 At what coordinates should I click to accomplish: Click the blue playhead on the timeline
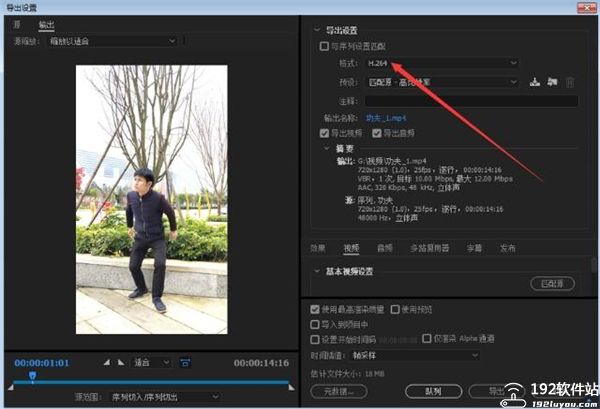click(32, 376)
